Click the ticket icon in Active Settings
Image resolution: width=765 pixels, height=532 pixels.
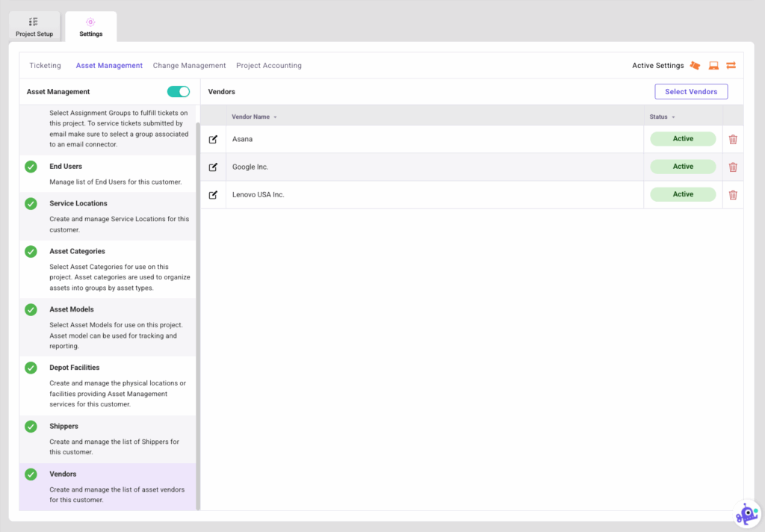695,65
